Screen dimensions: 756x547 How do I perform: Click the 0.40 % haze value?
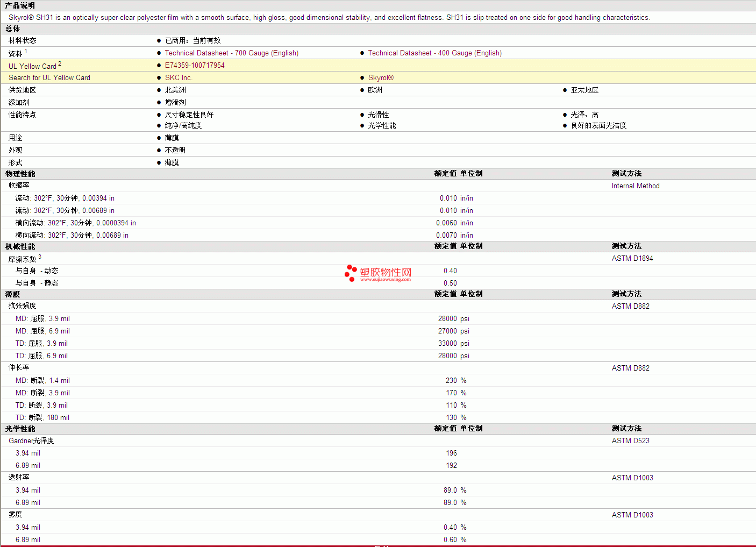point(455,527)
